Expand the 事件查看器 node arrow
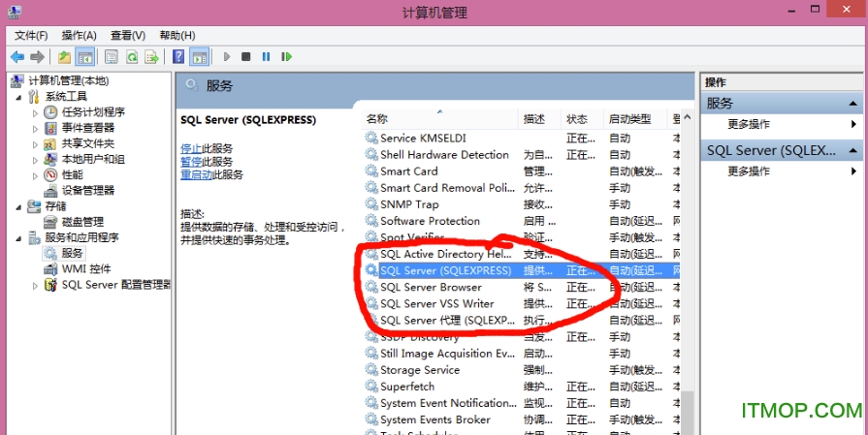Viewport: 868px width, 435px height. [x=36, y=128]
